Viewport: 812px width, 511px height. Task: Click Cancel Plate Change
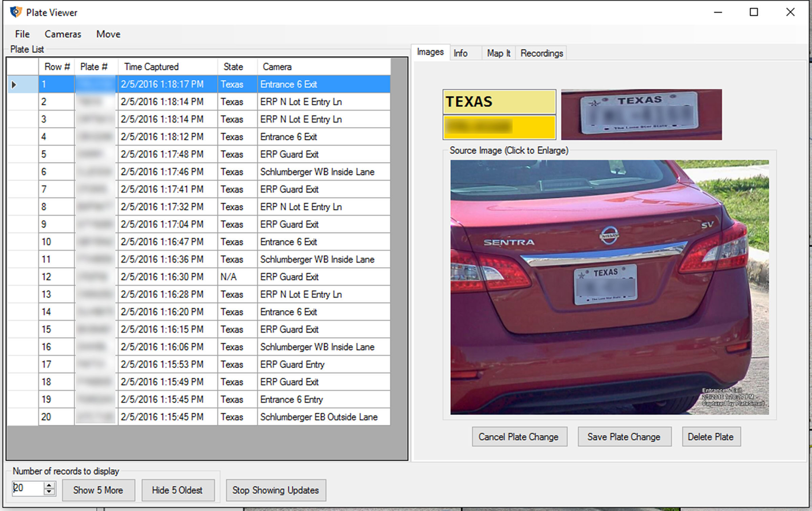(x=519, y=437)
